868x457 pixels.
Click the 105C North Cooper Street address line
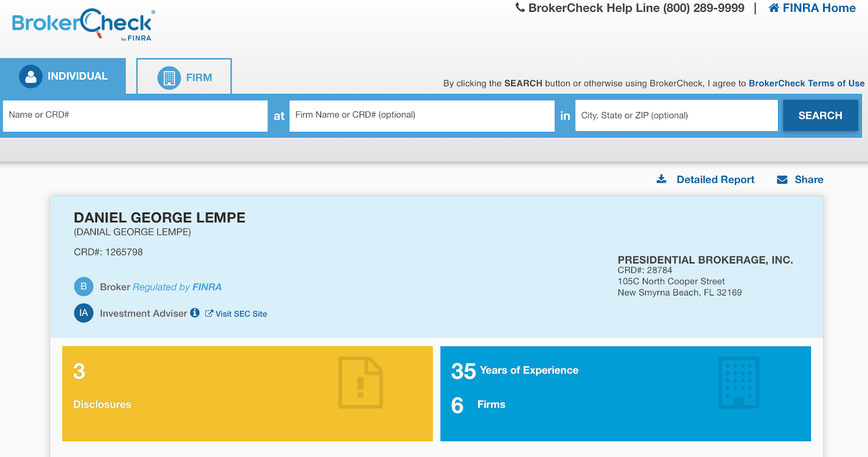(671, 281)
